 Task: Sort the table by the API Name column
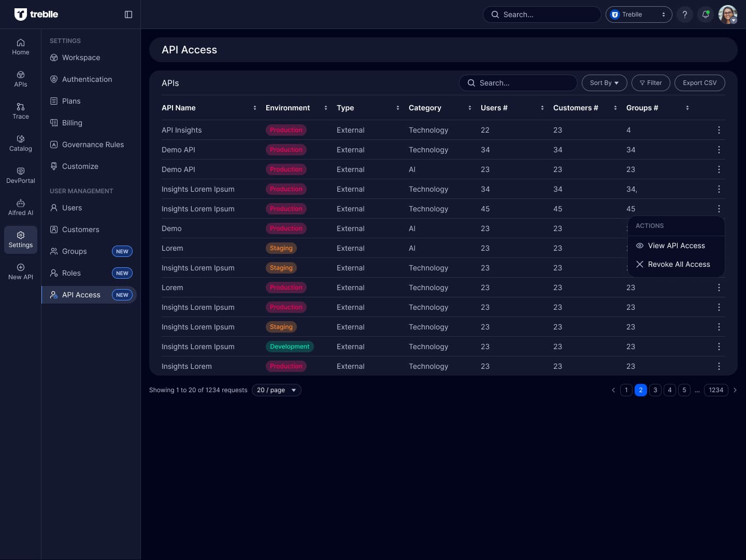tap(254, 108)
